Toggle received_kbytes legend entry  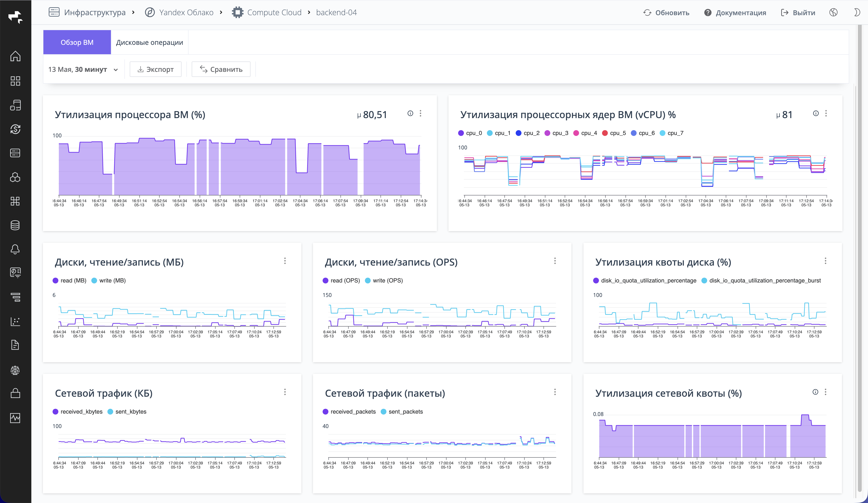tap(77, 412)
